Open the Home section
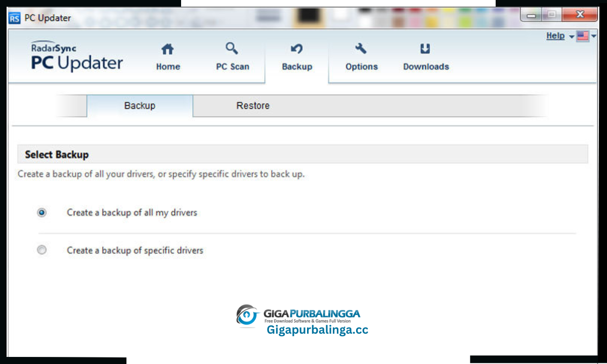The image size is (607, 364). tap(168, 57)
